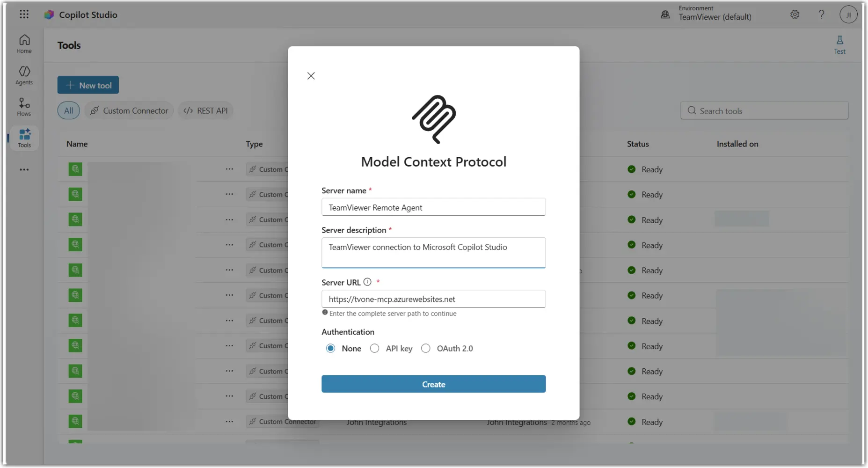
Task: Click the Authentication label in the dialog
Action: point(348,331)
